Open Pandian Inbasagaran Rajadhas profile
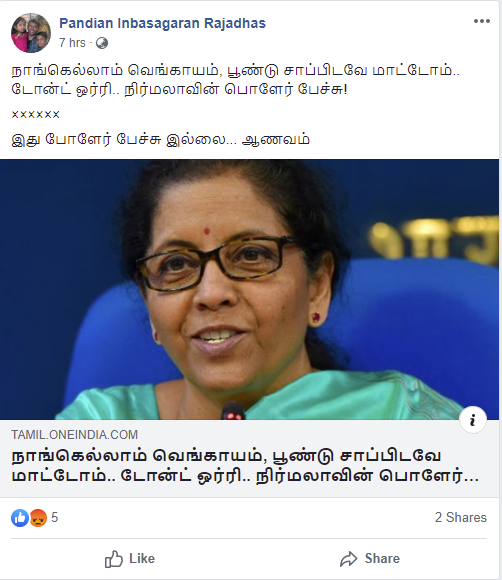Image resolution: width=502 pixels, height=580 pixels. [162, 23]
